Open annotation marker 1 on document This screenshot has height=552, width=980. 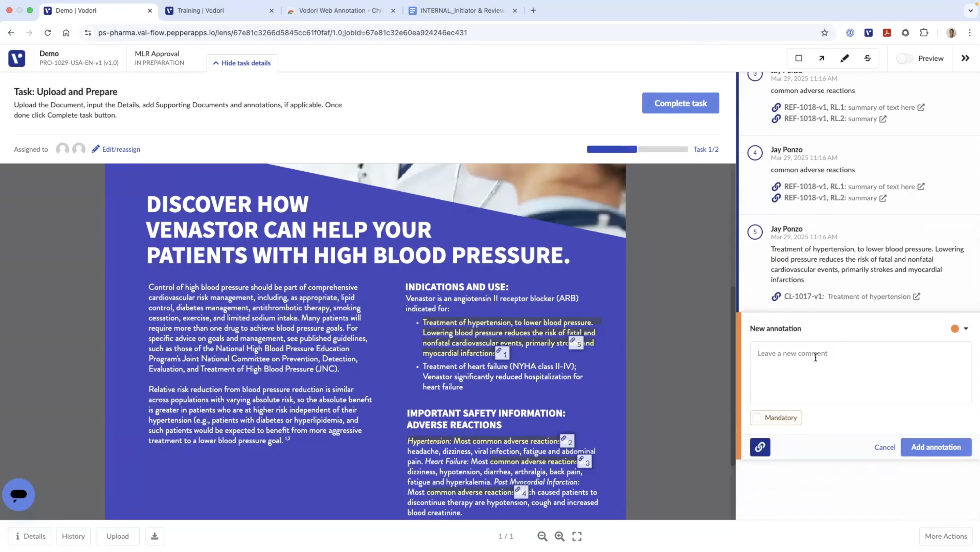coord(502,353)
